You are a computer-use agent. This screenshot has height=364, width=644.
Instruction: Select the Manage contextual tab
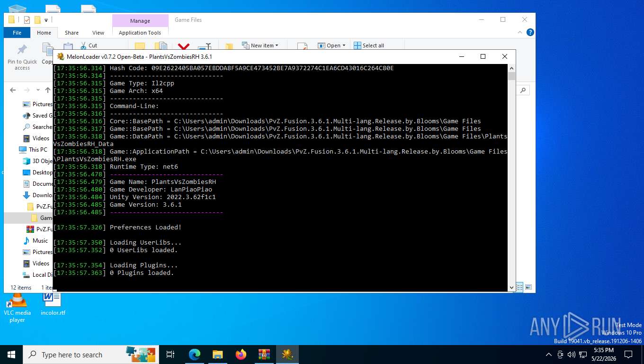pos(140,21)
